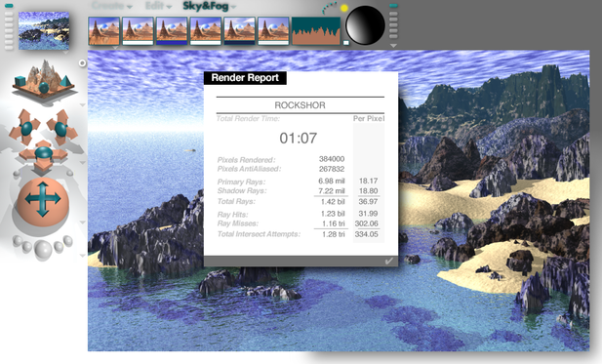Screen dimensions: 602x364
Task: Select the lowest gray sky memory dot
Action: point(393,36)
